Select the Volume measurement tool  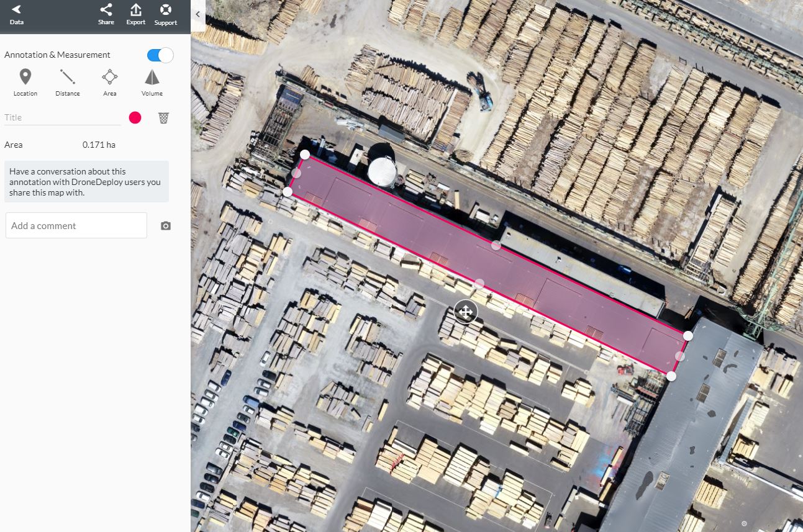tap(152, 83)
